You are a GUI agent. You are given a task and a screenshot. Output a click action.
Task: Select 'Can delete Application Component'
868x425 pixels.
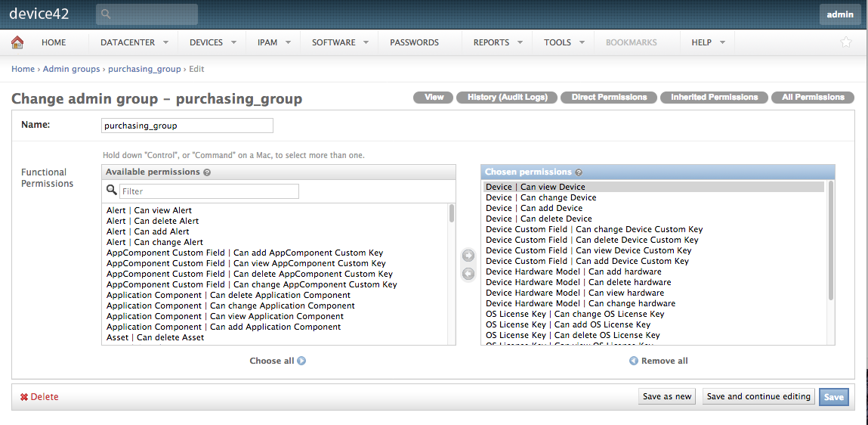228,295
